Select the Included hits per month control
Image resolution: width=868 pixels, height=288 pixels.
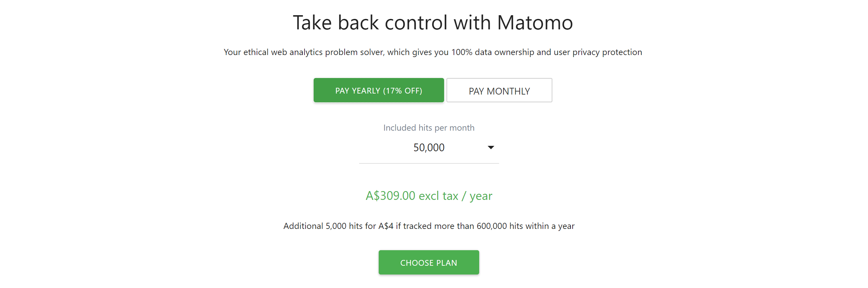[429, 148]
